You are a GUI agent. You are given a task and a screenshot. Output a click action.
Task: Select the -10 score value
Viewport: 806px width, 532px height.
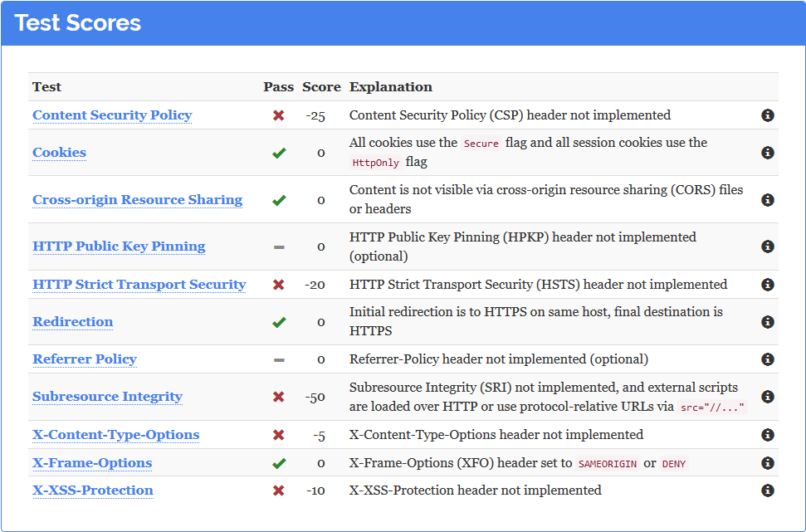click(x=315, y=491)
